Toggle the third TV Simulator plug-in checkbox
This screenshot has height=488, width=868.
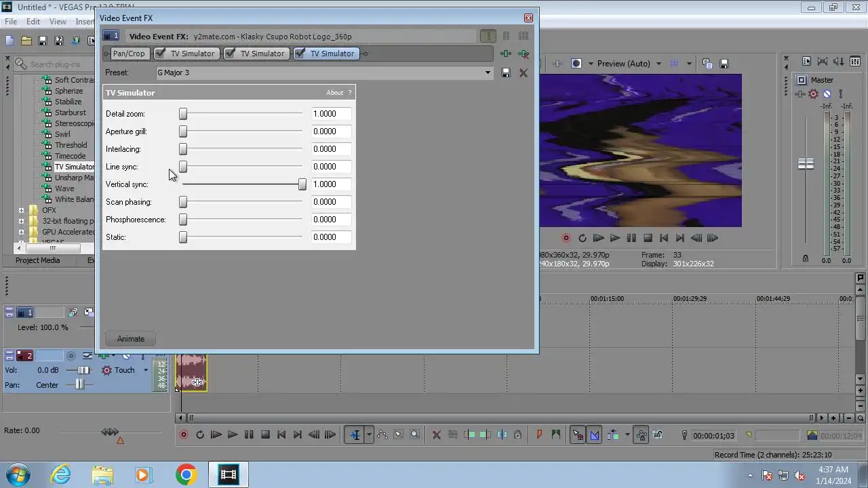pos(300,54)
